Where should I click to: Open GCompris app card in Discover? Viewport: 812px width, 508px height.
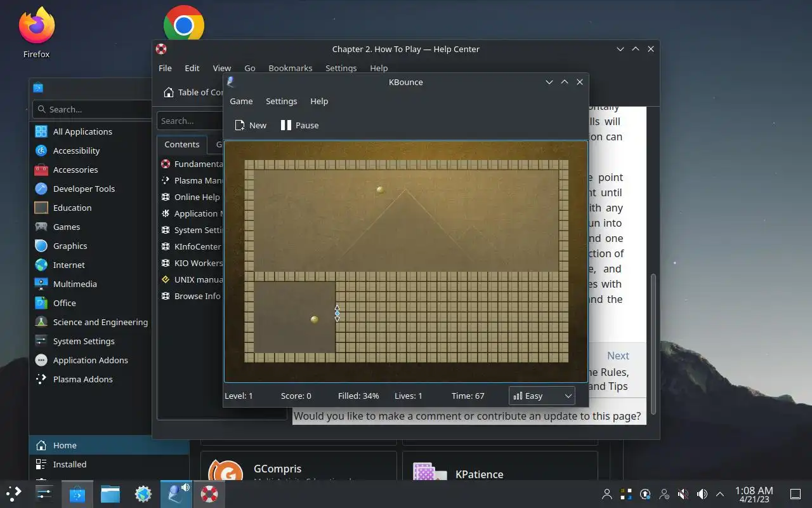299,467
